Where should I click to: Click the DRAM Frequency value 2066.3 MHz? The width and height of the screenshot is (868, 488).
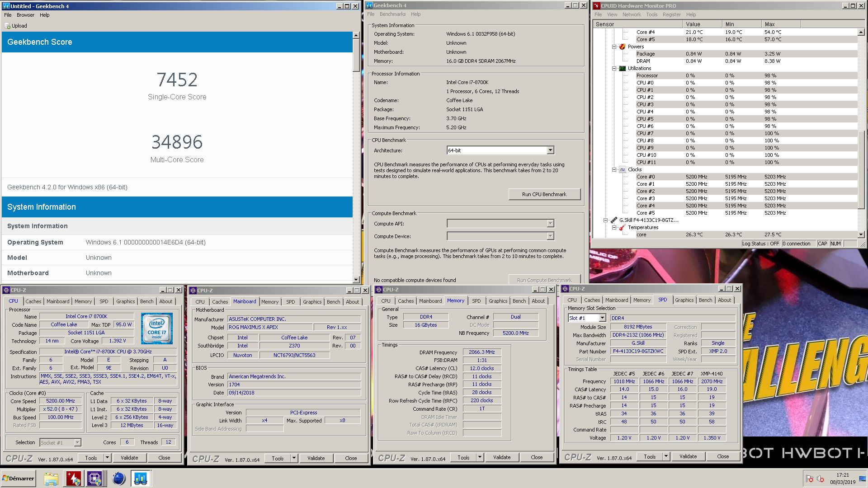(482, 352)
